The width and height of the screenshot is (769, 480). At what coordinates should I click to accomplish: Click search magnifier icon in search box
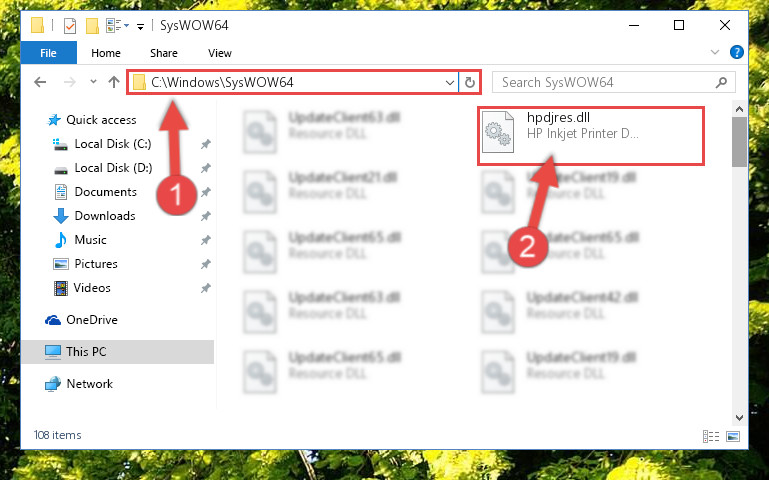721,82
